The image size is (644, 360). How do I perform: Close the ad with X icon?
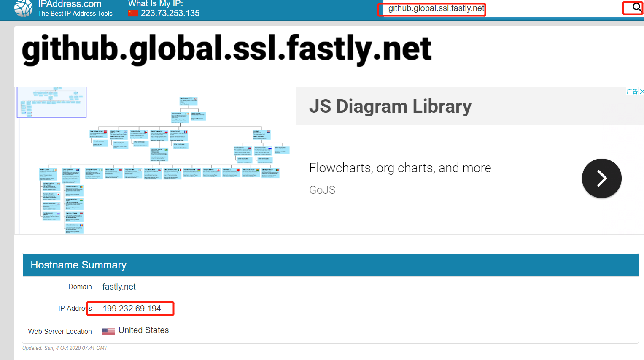tap(641, 91)
